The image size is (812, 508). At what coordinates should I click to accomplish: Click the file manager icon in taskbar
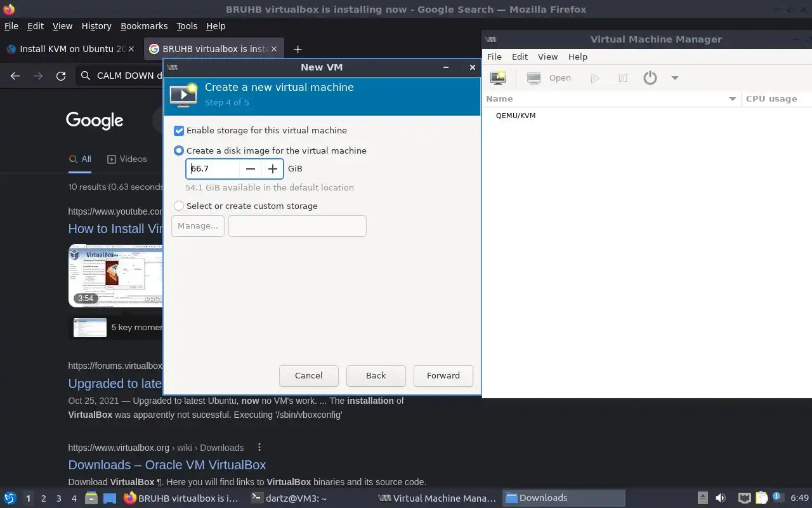pos(91,498)
